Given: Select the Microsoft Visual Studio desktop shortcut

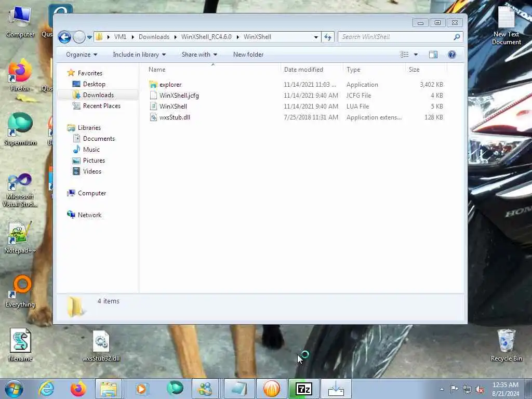Looking at the screenshot, I should click(20, 190).
